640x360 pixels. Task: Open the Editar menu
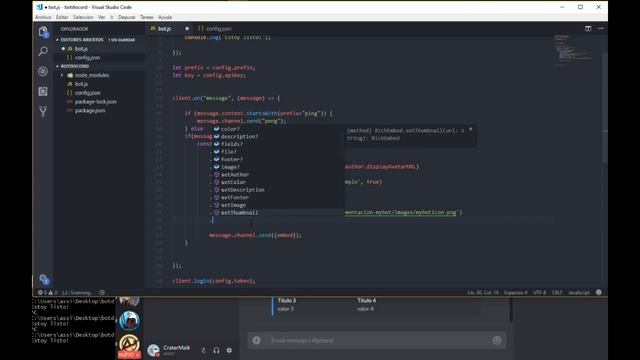[62, 17]
